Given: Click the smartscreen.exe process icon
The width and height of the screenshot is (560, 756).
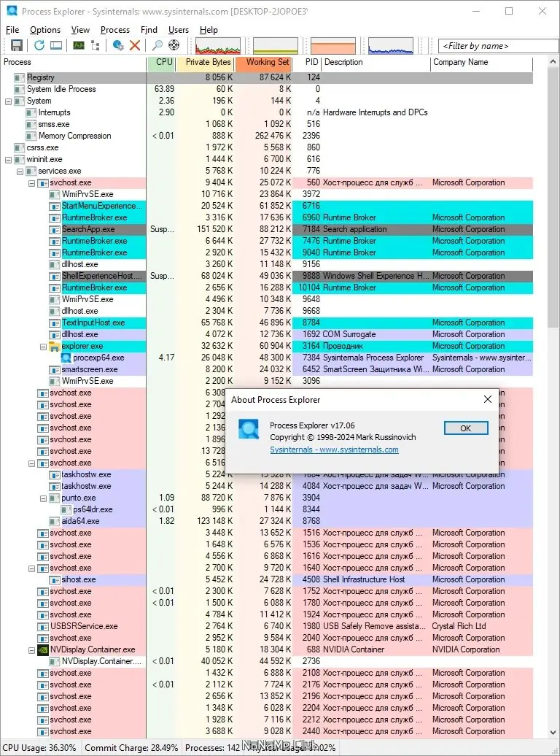Looking at the screenshot, I should click(55, 369).
